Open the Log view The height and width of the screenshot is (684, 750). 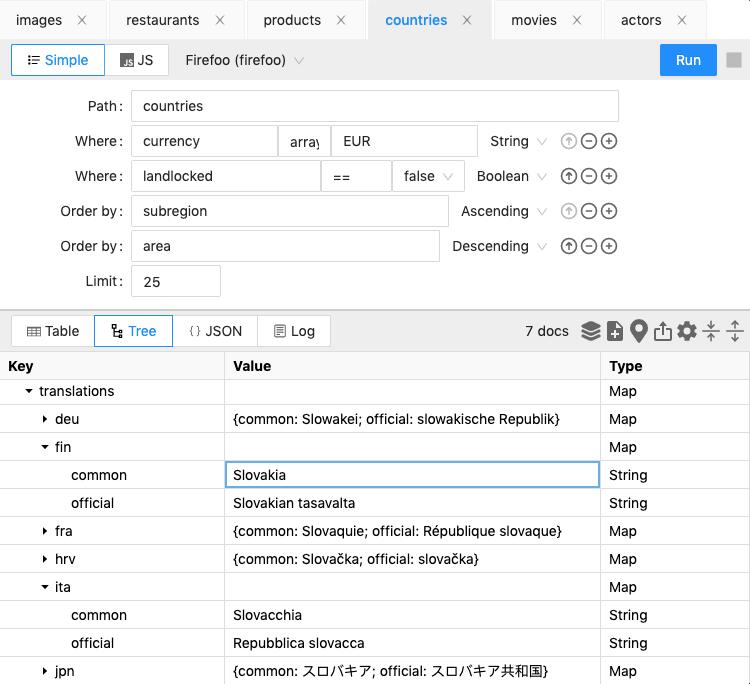[294, 331]
